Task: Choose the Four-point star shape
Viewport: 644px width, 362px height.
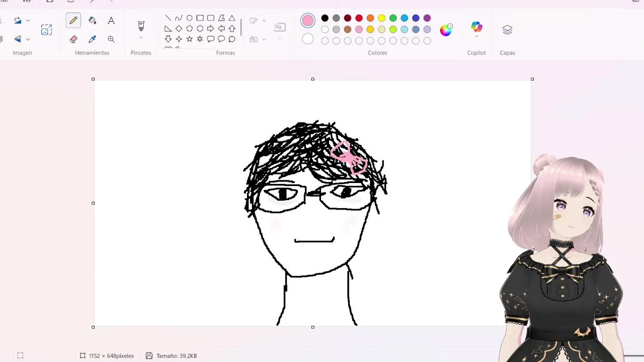Action: point(179,39)
